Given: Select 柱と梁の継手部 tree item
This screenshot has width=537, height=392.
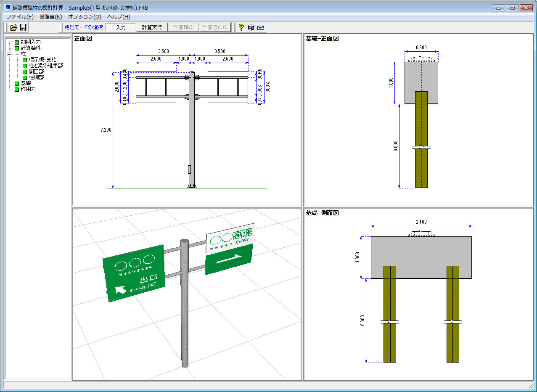Looking at the screenshot, I should (45, 66).
